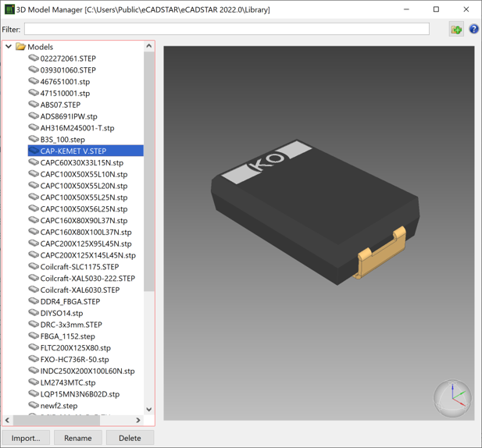Select INDC250X200X100L60N.stp model
The image size is (482, 448).
tap(87, 371)
